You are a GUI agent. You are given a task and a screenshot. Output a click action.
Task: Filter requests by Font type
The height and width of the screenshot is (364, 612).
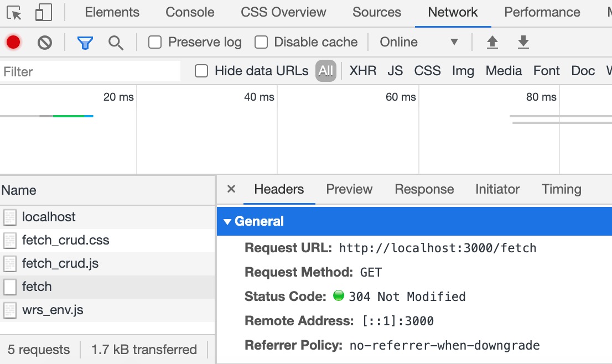pos(546,71)
